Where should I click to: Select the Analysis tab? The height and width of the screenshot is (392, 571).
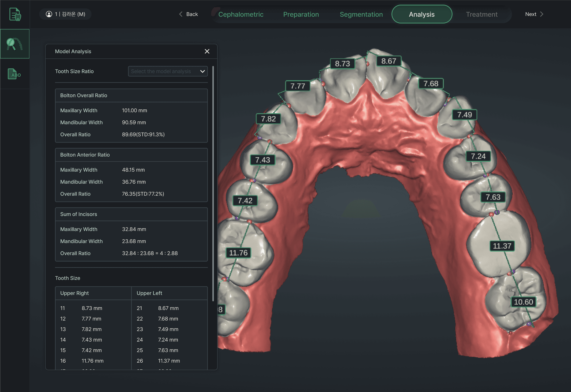point(422,14)
